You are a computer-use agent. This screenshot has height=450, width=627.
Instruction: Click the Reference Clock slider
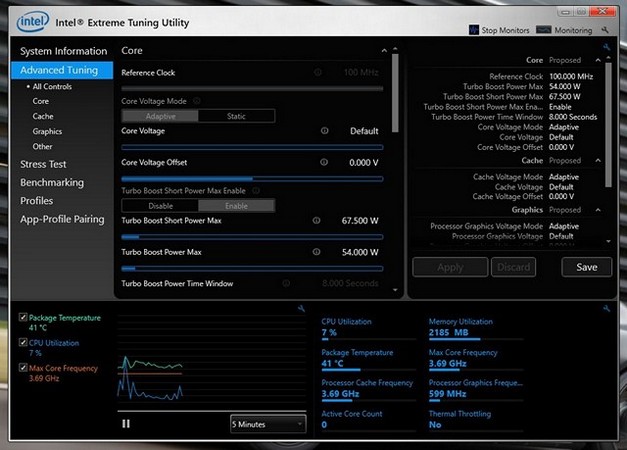point(252,88)
